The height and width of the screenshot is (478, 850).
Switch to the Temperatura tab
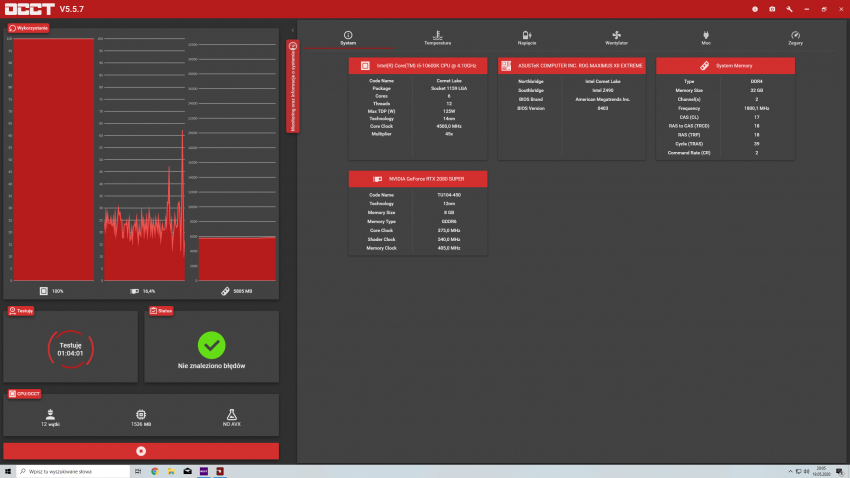point(437,38)
